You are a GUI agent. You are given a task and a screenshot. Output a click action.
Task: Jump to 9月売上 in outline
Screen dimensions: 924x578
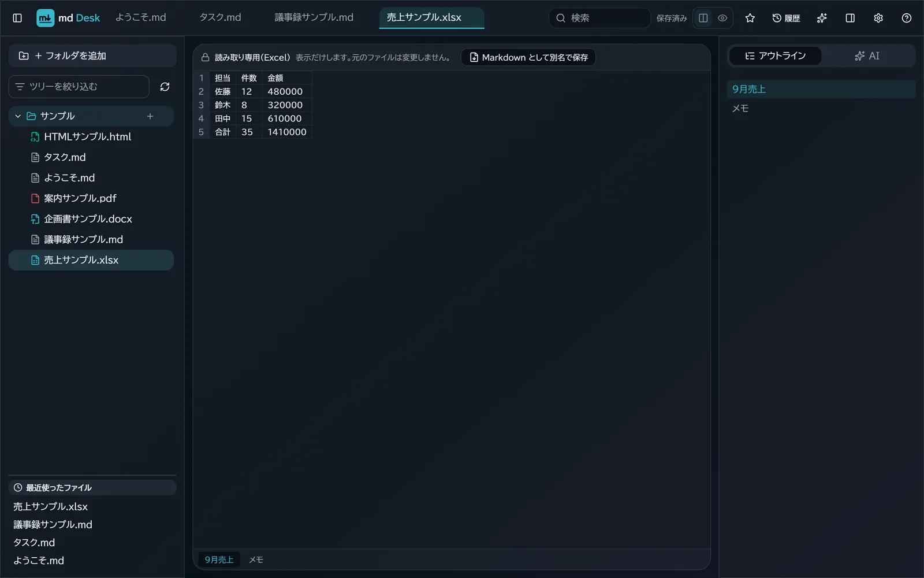(x=821, y=89)
